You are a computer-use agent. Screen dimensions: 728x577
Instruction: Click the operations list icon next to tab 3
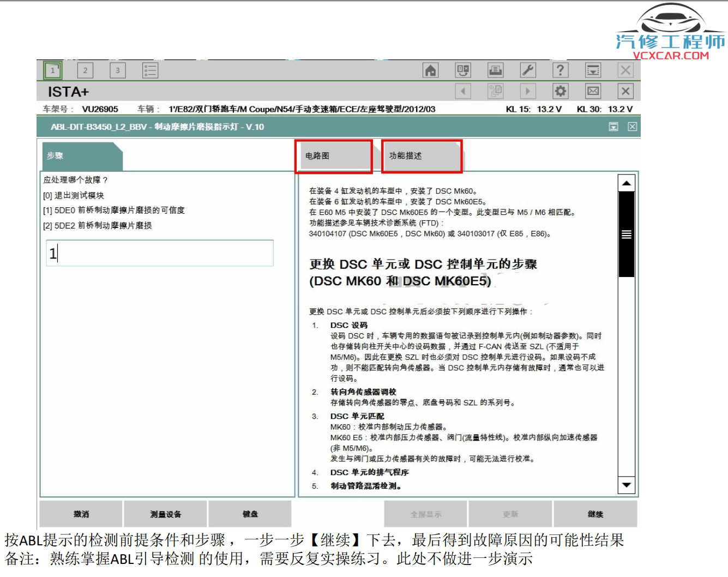pyautogui.click(x=150, y=70)
